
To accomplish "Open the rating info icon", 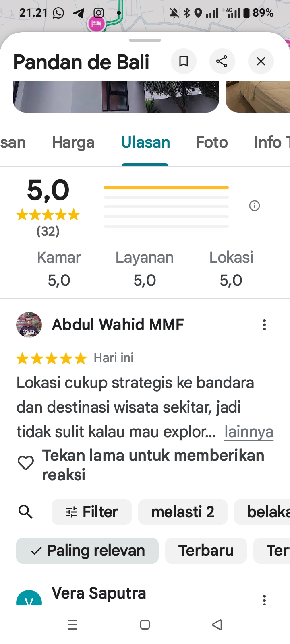I will click(255, 206).
